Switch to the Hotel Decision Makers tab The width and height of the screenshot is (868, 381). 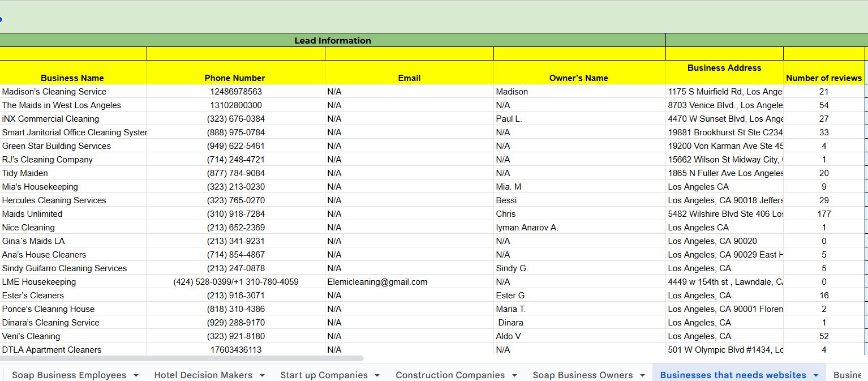[x=203, y=375]
